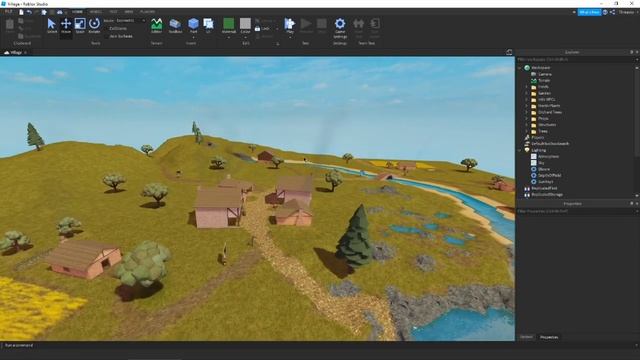Select DepthOfField under Lighting
The image size is (640, 360).
click(549, 176)
